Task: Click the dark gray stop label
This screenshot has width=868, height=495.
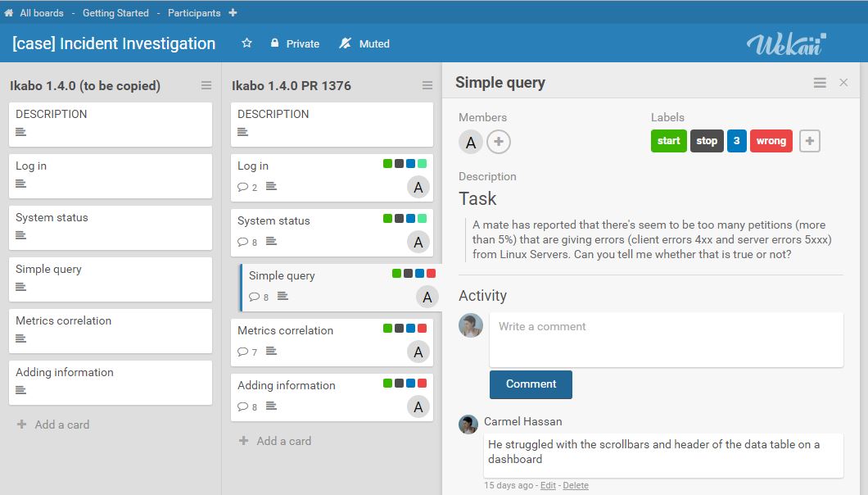Action: pyautogui.click(x=707, y=141)
